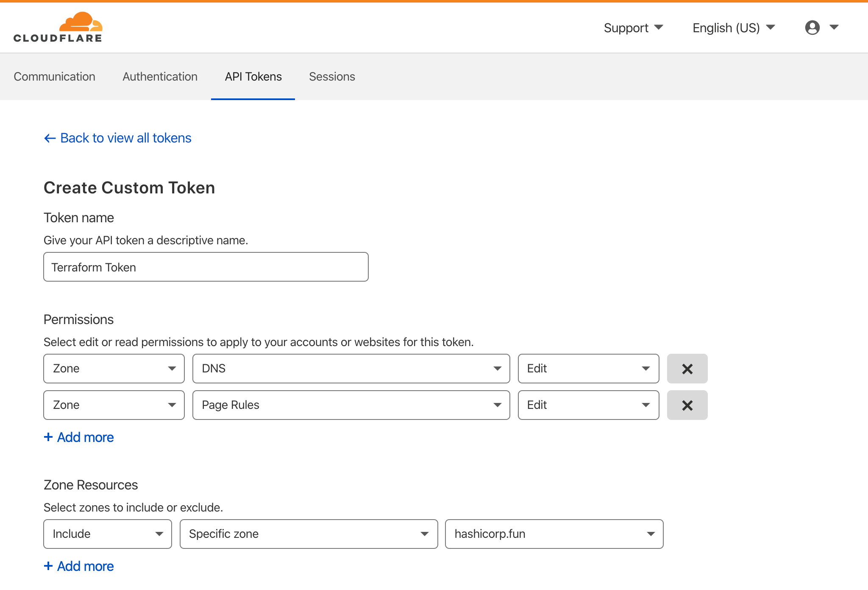Click Add more under Zone Resources
The height and width of the screenshot is (590, 868).
(x=79, y=566)
